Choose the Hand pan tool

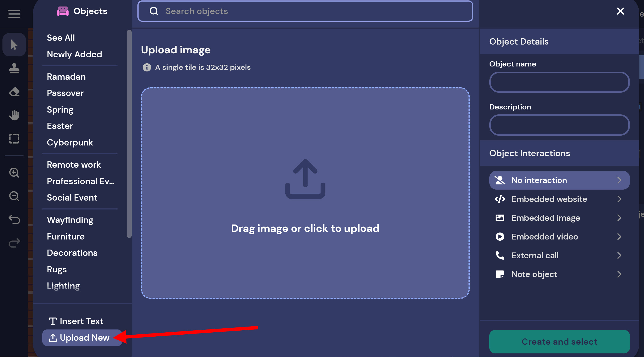[14, 115]
